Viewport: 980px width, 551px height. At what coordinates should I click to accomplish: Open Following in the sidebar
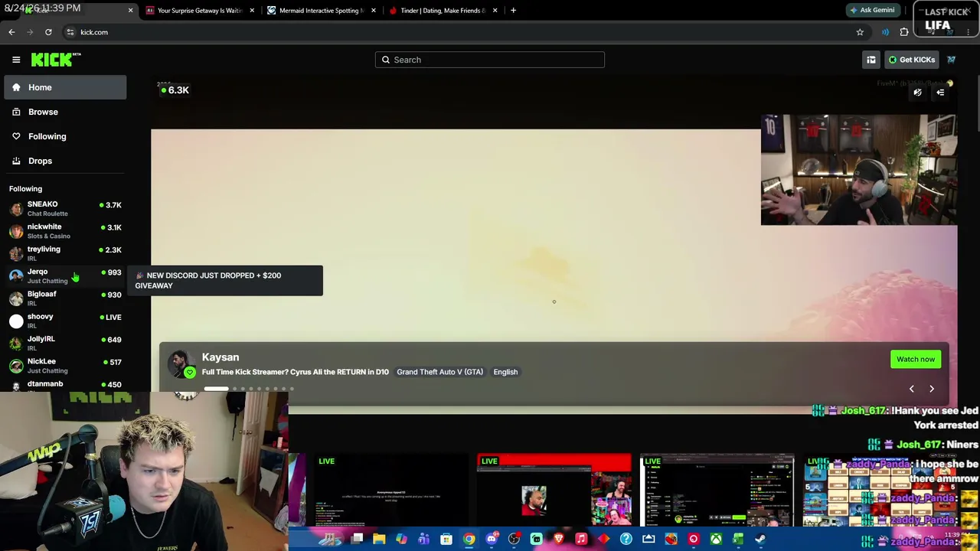[65, 136]
